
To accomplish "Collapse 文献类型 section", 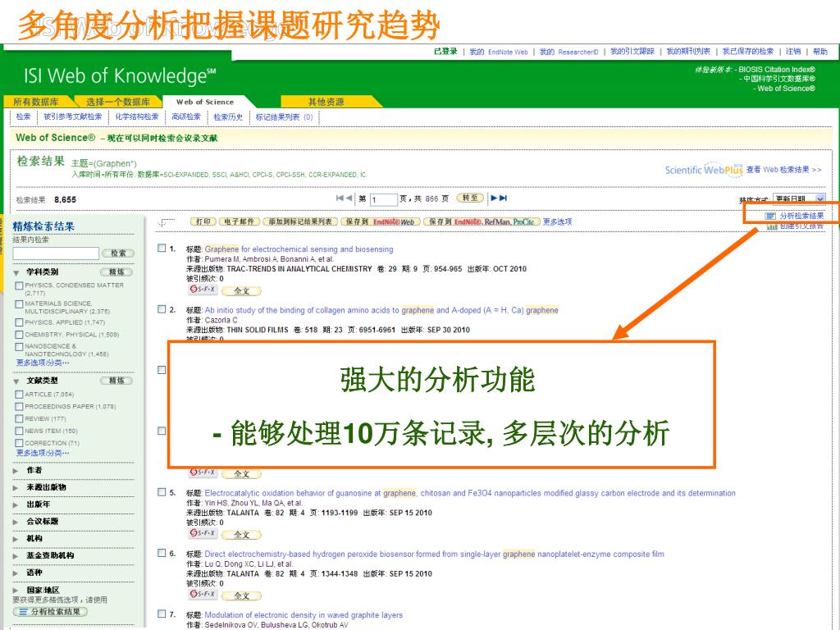I will [x=16, y=381].
